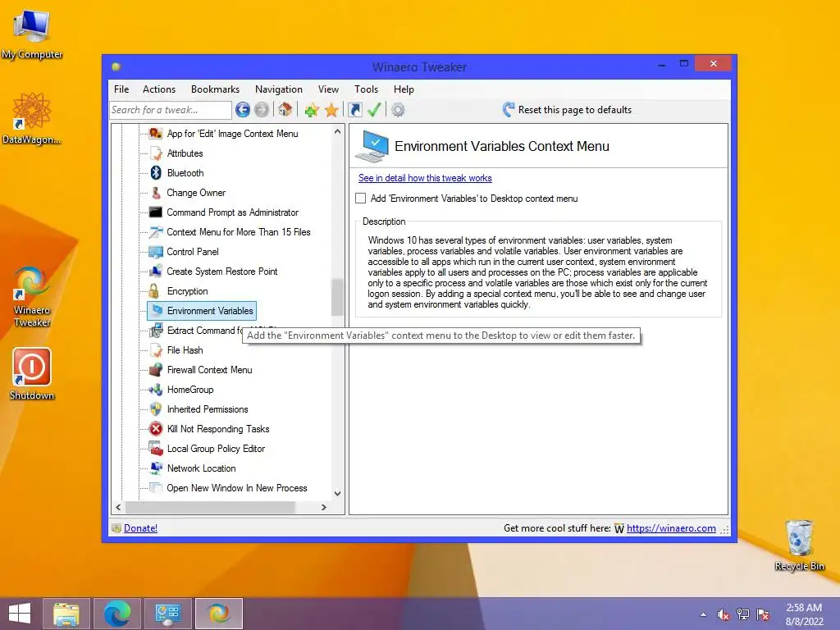Select the Attributes tree item
840x630 pixels.
tap(185, 153)
